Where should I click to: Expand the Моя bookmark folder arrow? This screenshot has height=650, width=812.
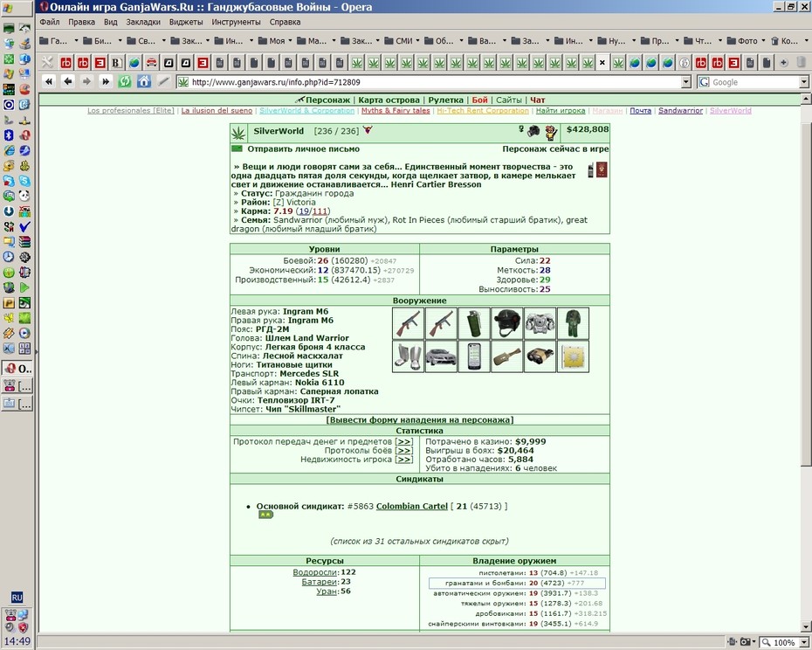(x=290, y=40)
